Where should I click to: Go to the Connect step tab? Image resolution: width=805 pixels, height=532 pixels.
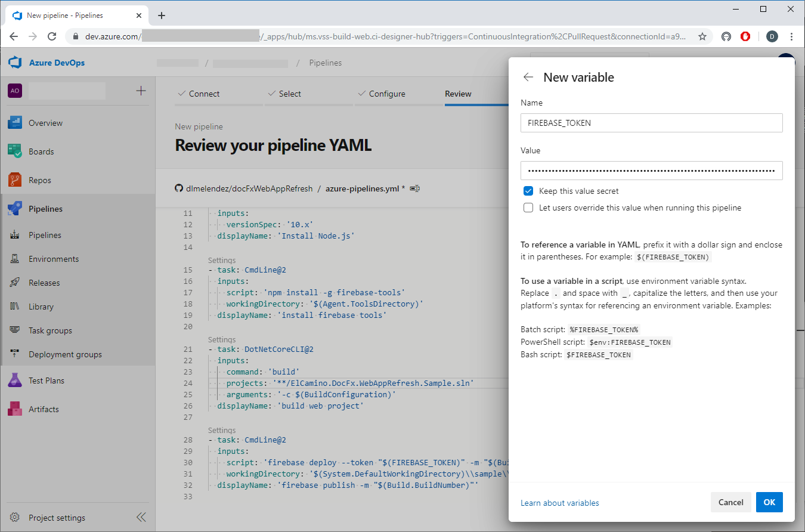tap(204, 94)
